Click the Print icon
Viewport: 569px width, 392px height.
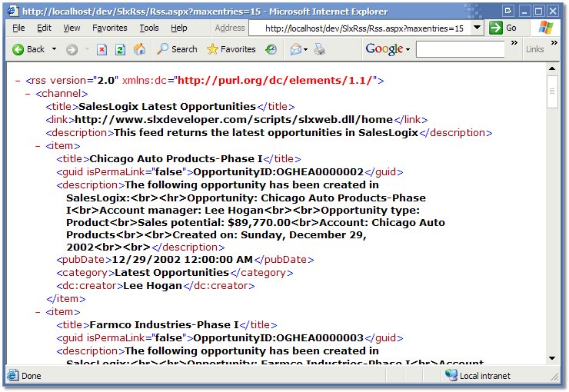point(319,49)
